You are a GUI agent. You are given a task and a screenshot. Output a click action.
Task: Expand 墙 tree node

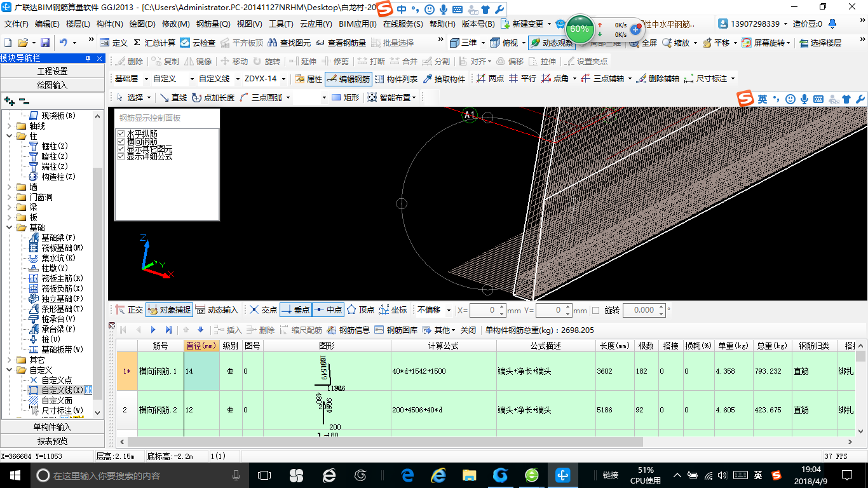coord(9,187)
